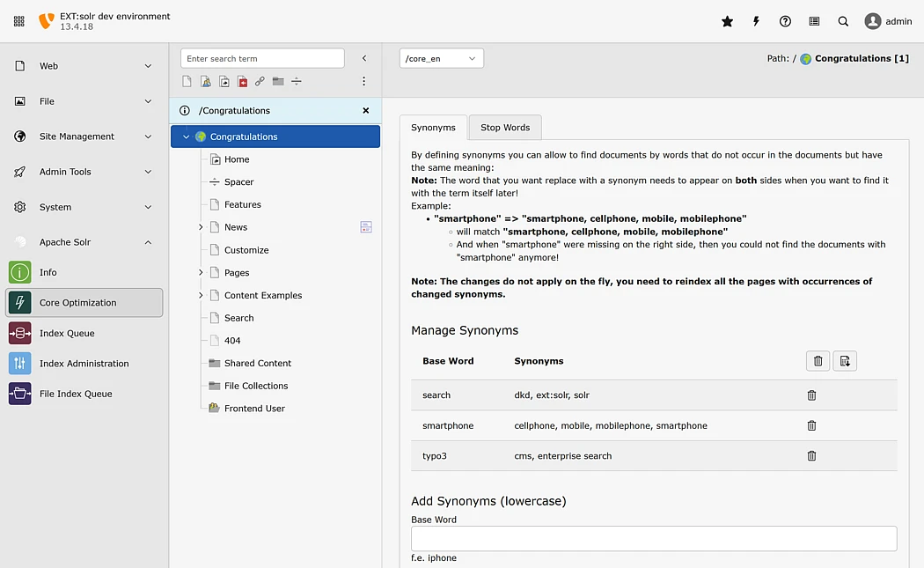Delete the smartphone synonym row
Viewport: 924px width, 568px height.
click(x=811, y=425)
